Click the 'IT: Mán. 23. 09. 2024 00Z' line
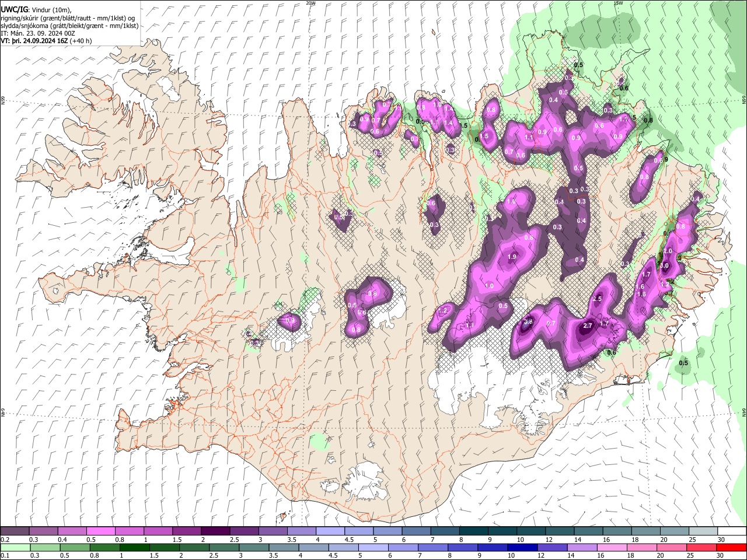 [x=38, y=34]
